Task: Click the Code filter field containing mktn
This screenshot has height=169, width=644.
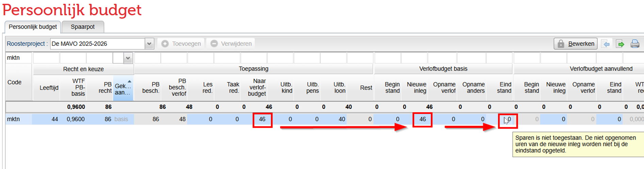Action: pos(19,58)
